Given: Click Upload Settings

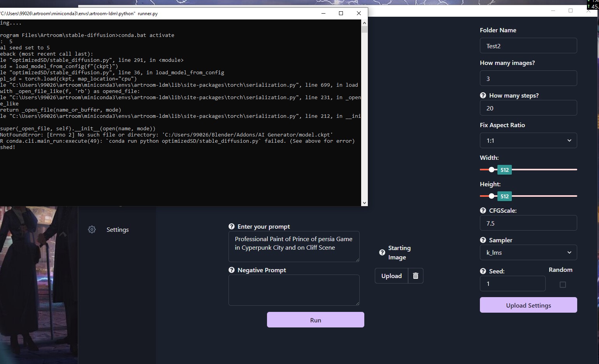Looking at the screenshot, I should (528, 305).
